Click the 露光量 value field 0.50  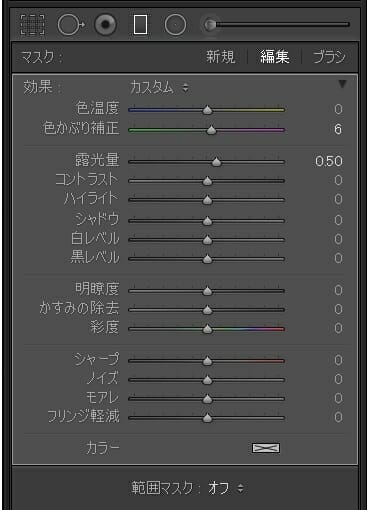pyautogui.click(x=329, y=161)
